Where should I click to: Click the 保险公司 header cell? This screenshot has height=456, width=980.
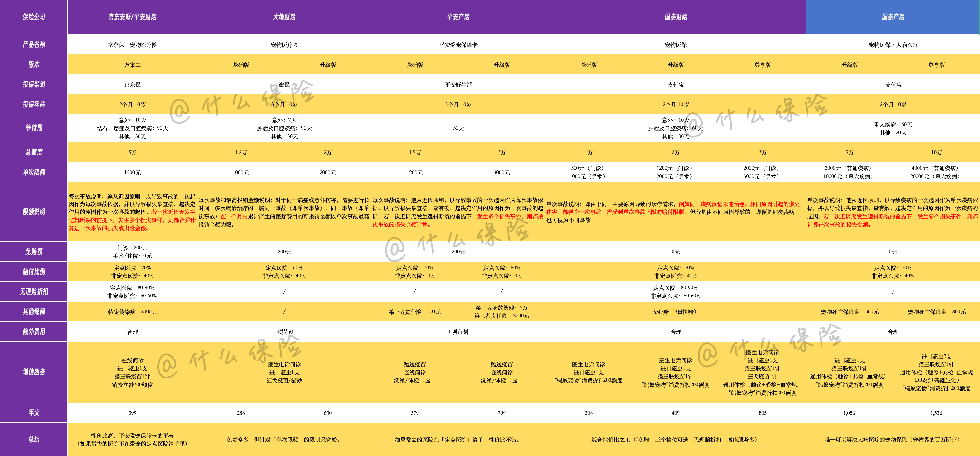pyautogui.click(x=34, y=17)
